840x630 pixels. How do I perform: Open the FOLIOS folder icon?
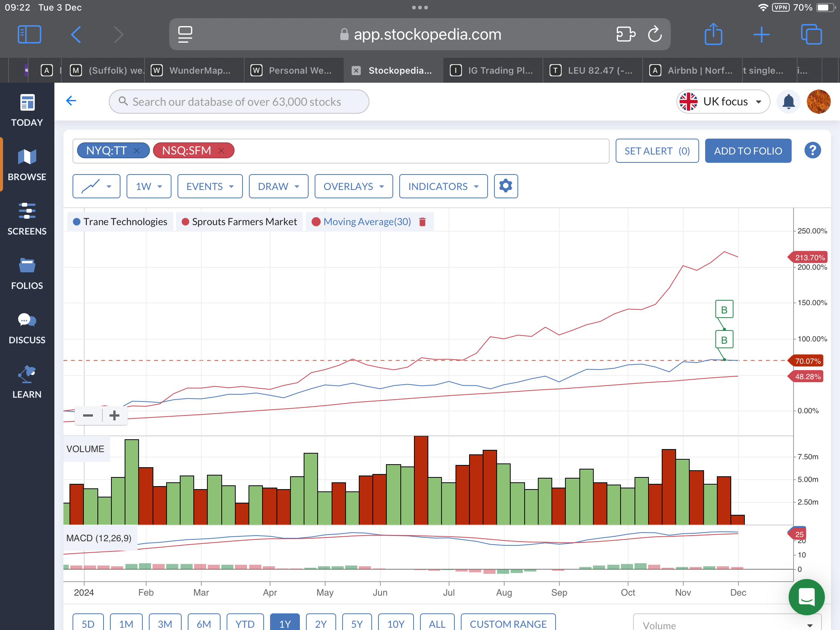(x=27, y=265)
